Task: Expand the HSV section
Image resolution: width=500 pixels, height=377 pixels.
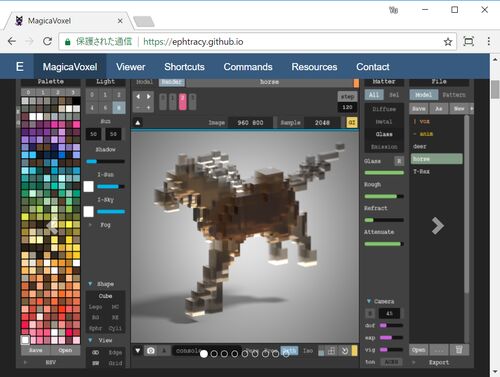Action: (25, 362)
